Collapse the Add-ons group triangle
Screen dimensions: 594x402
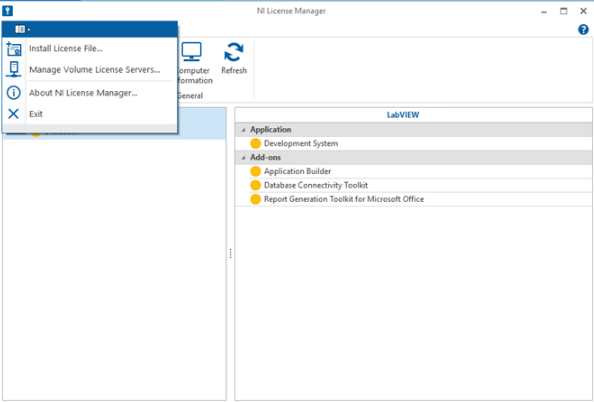(x=244, y=158)
